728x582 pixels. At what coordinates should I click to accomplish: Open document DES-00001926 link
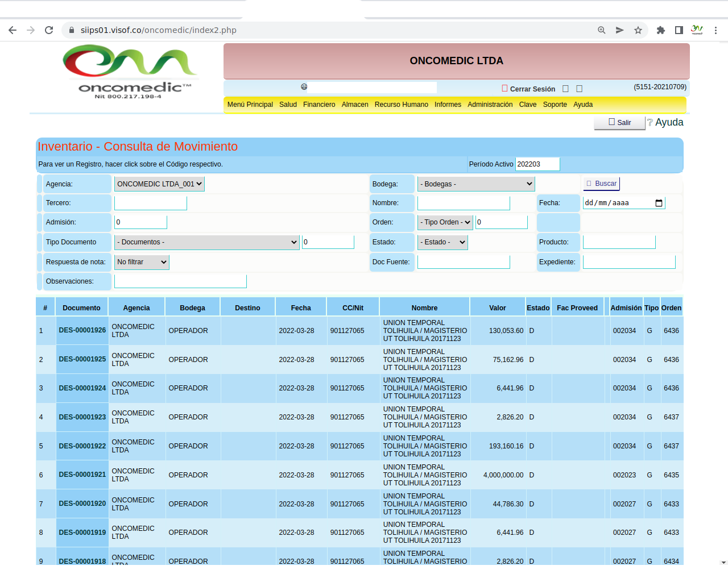click(x=82, y=330)
